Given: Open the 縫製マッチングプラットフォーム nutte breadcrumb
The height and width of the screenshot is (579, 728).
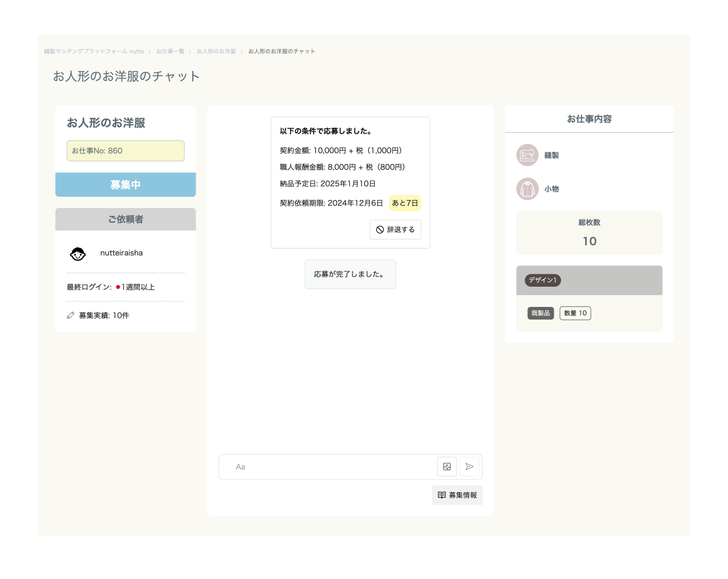Looking at the screenshot, I should (x=94, y=51).
